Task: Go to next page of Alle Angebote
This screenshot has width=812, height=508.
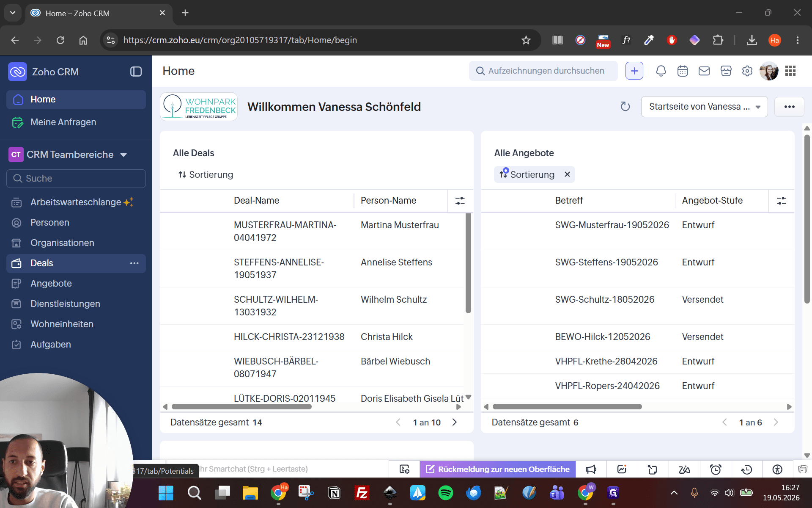Action: pos(776,422)
